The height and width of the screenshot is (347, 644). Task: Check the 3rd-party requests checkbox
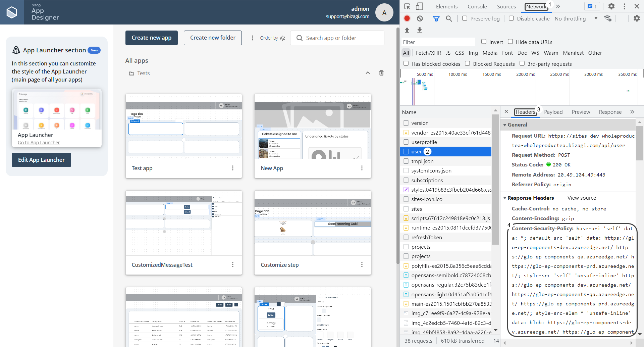click(x=522, y=63)
